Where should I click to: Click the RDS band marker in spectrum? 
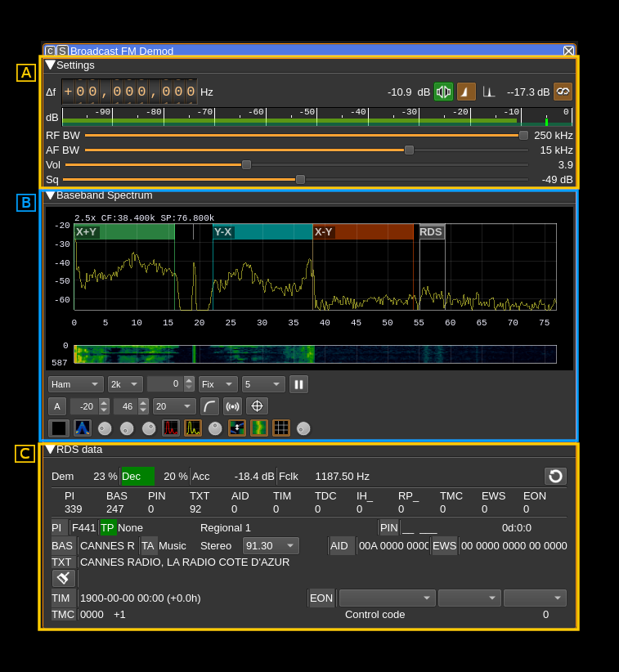click(x=431, y=232)
